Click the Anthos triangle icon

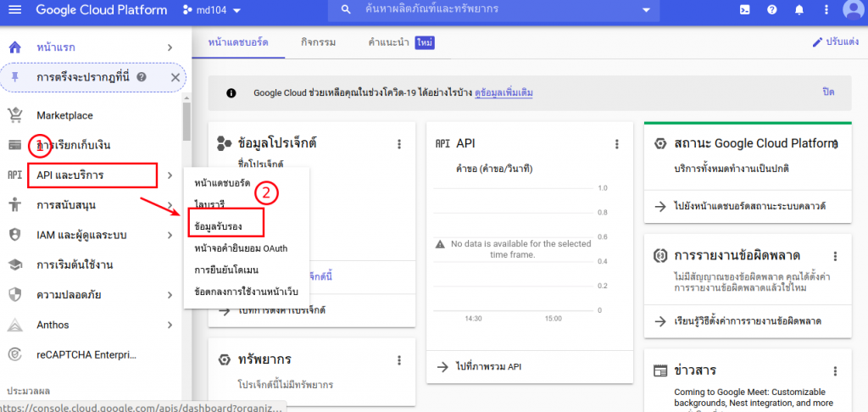15,325
